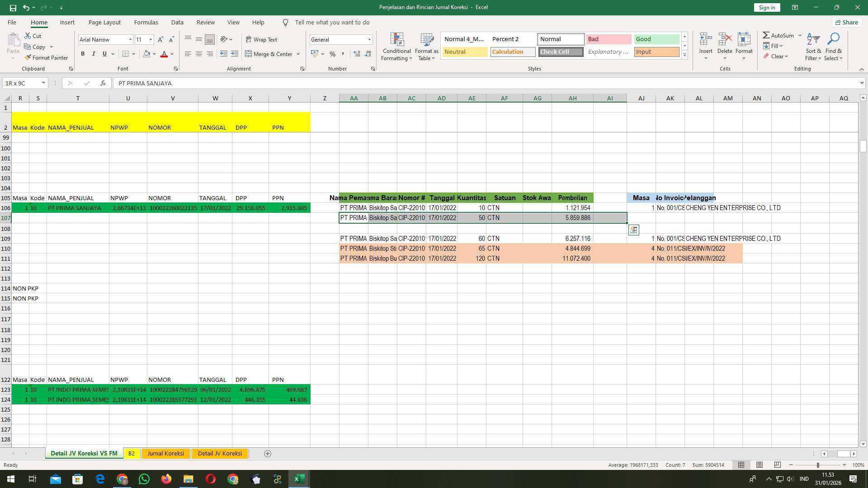Click the Italic formatting icon

coord(94,54)
